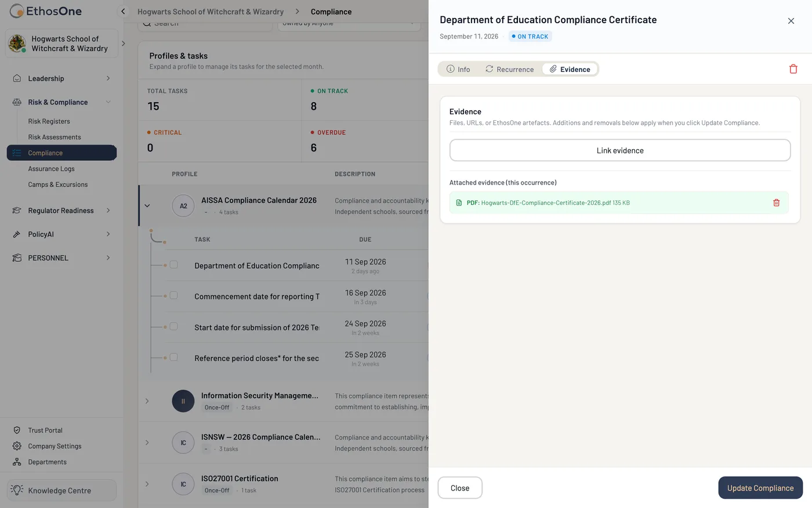Open Assurance Logs in the sidebar
812x508 pixels.
52,169
